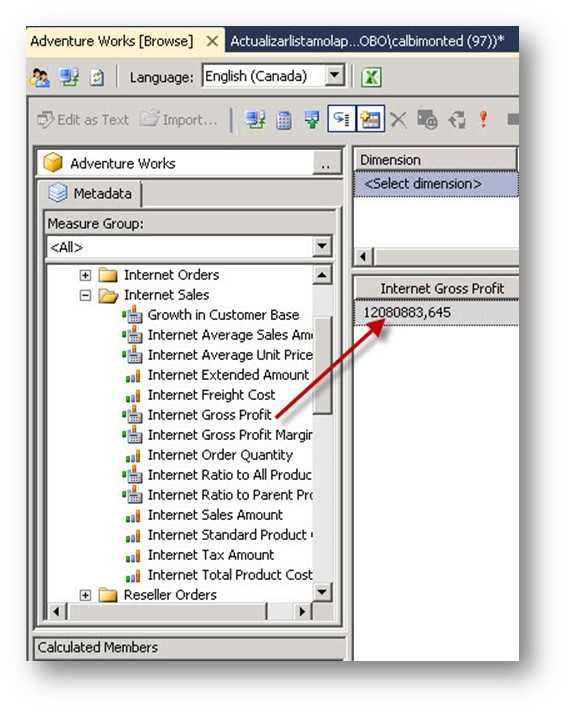Select Internet Ratio to Parent Product
The image size is (571, 713).
point(230,495)
